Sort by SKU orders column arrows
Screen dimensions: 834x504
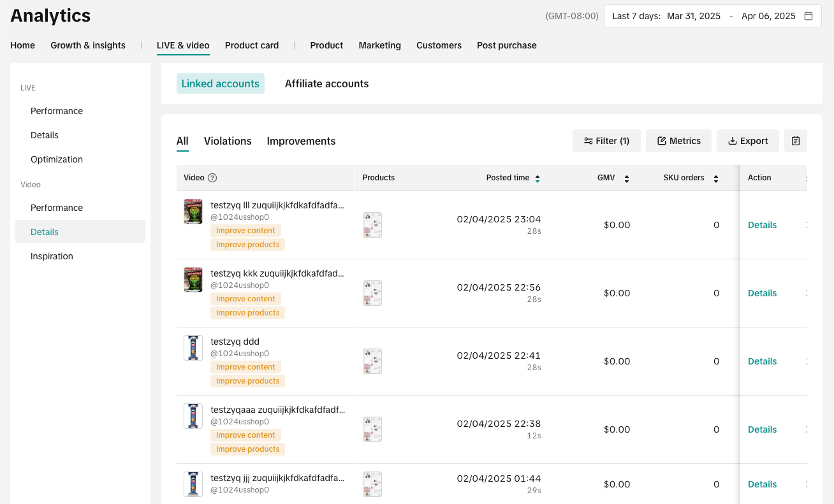(x=716, y=178)
